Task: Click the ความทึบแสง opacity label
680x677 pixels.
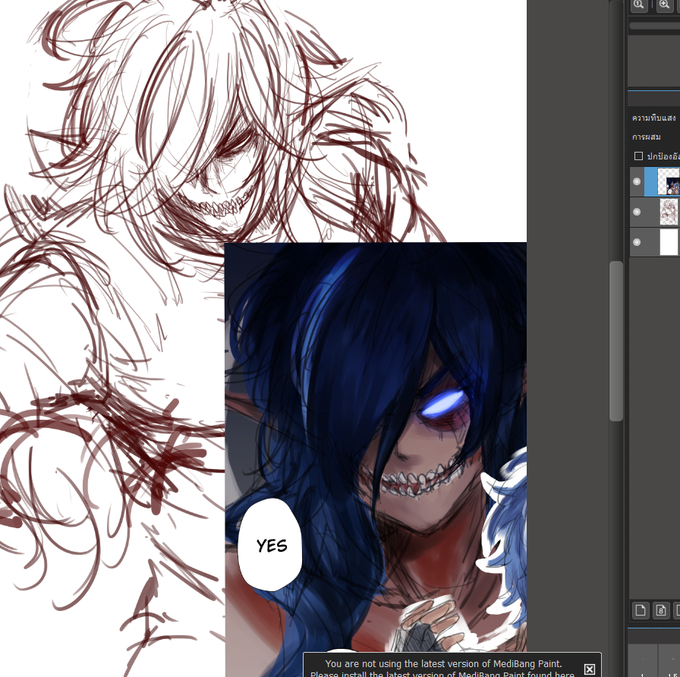Action: tap(654, 118)
